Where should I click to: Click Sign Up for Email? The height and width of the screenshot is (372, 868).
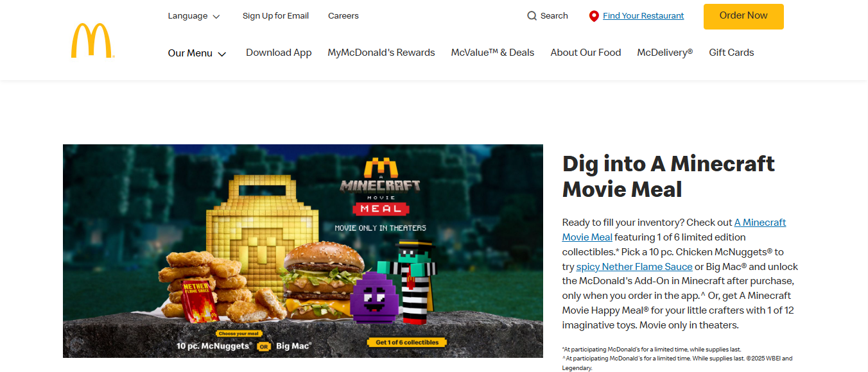275,15
